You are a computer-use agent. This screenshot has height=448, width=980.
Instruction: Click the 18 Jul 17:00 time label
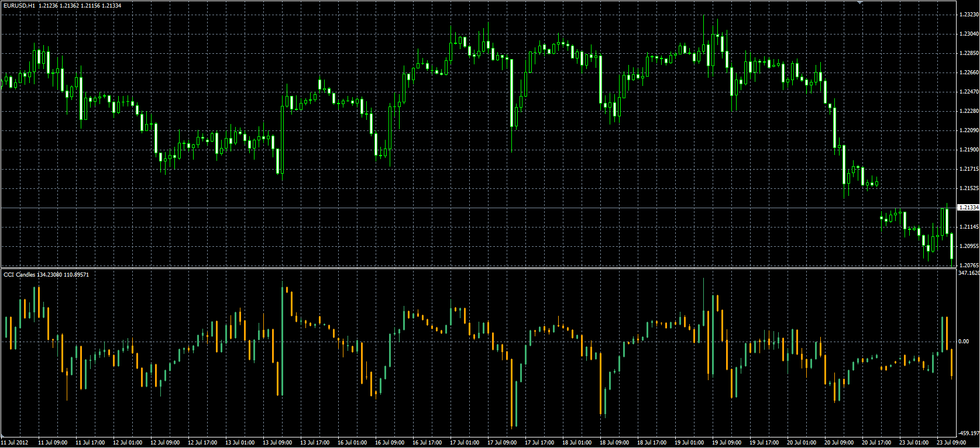(x=652, y=443)
